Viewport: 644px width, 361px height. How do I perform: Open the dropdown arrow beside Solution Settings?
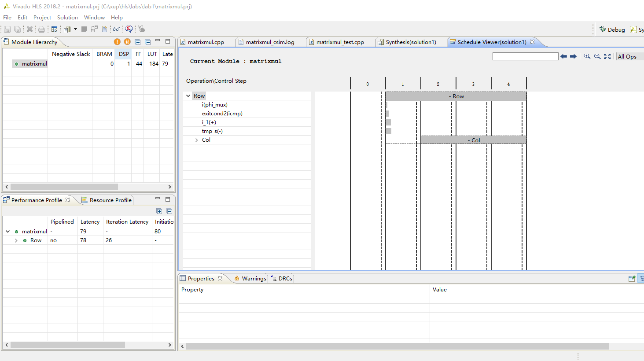click(x=75, y=29)
